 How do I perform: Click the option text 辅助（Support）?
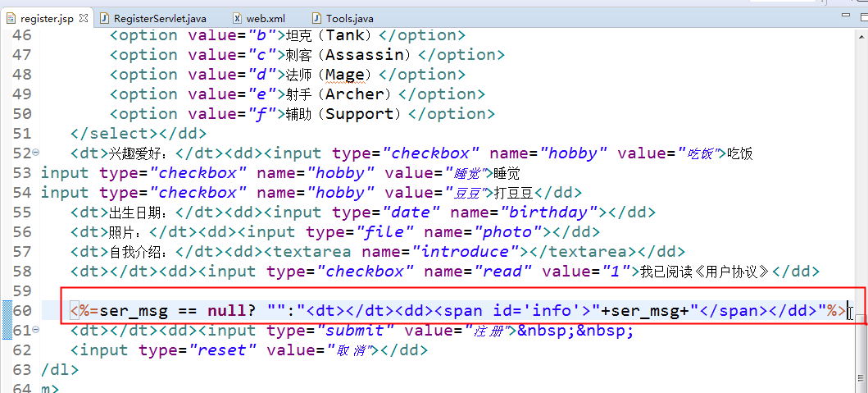click(x=347, y=114)
